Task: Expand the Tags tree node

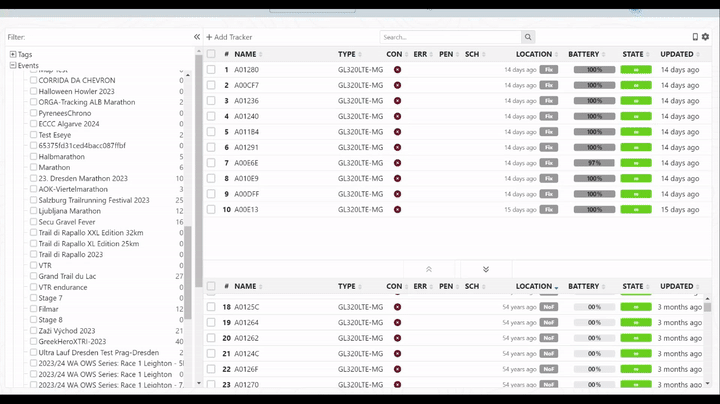Action: [13, 54]
